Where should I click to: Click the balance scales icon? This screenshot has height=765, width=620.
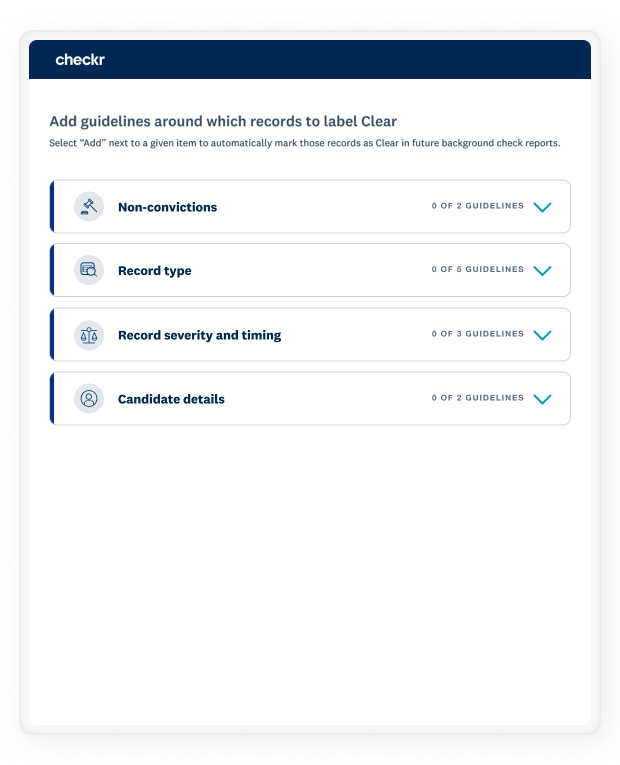click(89, 335)
